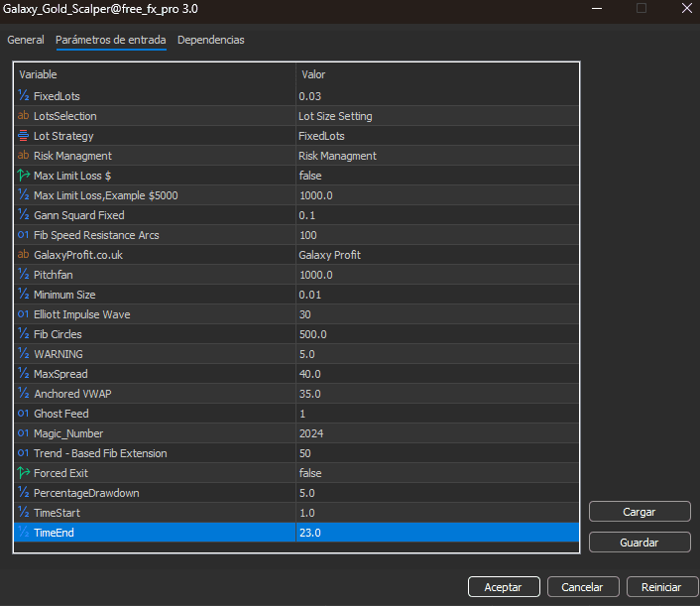
Task: Open the Lot Strategy FixedLots value dropdown
Action: pyautogui.click(x=436, y=136)
